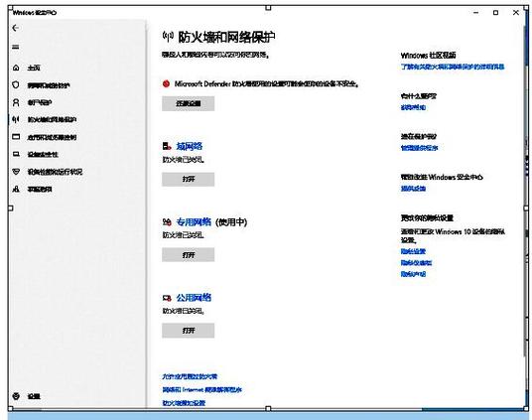Click 打开 button under 公用网络

coord(188,331)
